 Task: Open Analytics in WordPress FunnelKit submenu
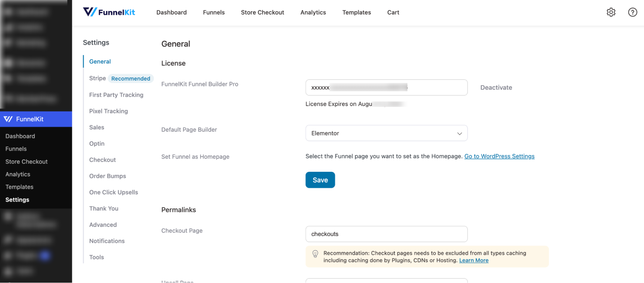[18, 174]
